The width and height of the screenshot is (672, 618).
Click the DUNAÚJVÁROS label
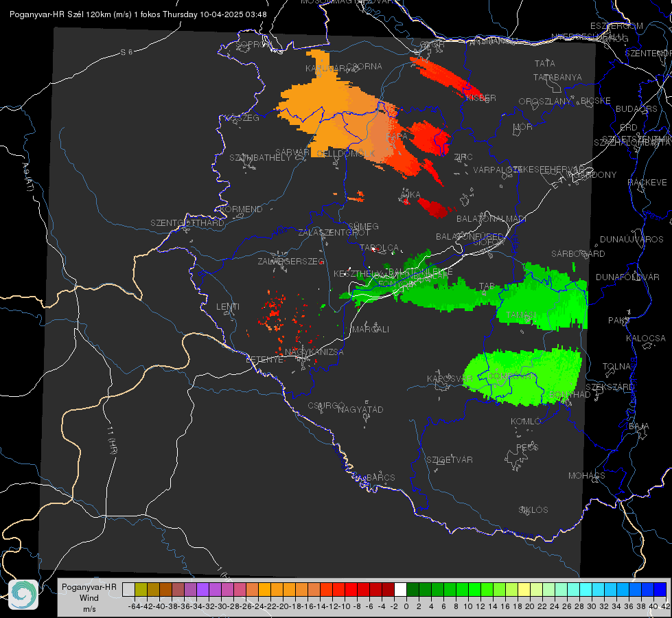click(632, 240)
